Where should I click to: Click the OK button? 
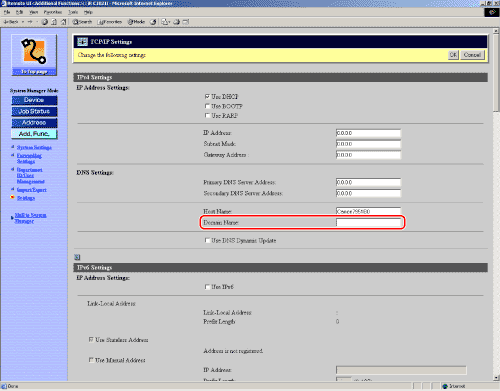(x=453, y=55)
